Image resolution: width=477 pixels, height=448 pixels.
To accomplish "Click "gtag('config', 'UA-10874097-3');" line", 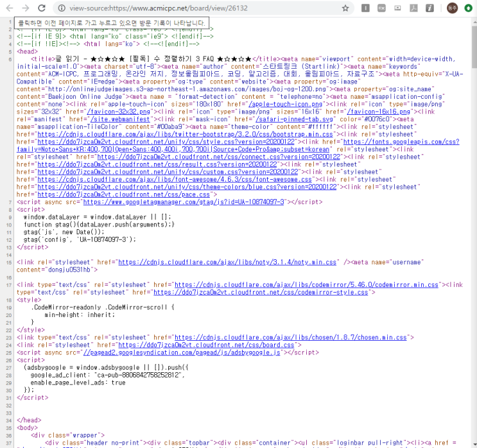I will click(x=80, y=239).
